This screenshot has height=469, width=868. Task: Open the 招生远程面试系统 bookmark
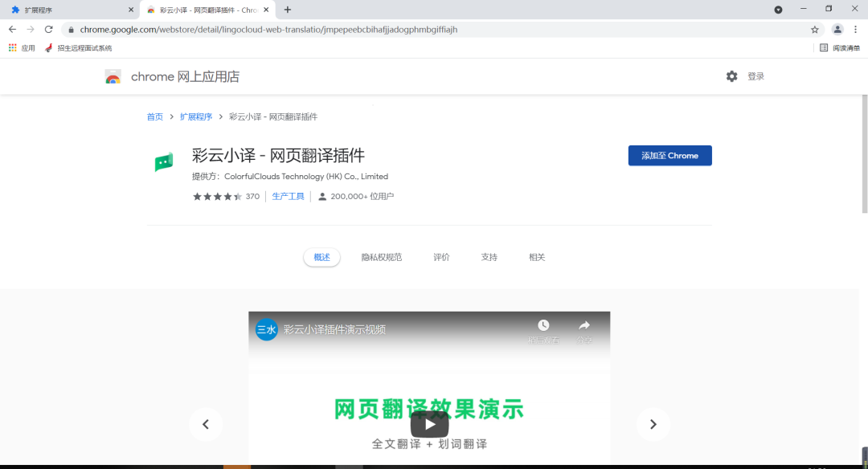79,48
